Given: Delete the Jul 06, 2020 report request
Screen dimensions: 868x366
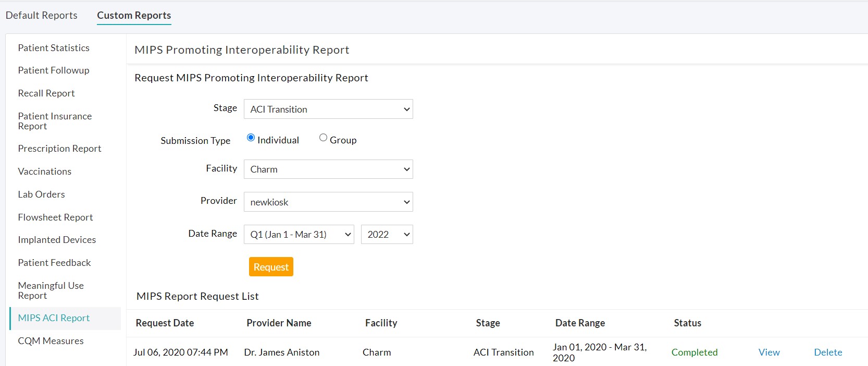Looking at the screenshot, I should coord(828,352).
